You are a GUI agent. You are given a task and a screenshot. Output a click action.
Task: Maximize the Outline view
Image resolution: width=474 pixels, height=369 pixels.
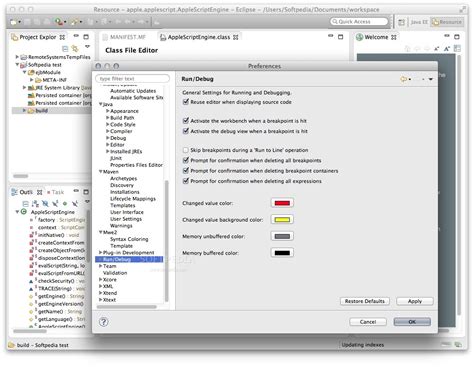[86, 192]
